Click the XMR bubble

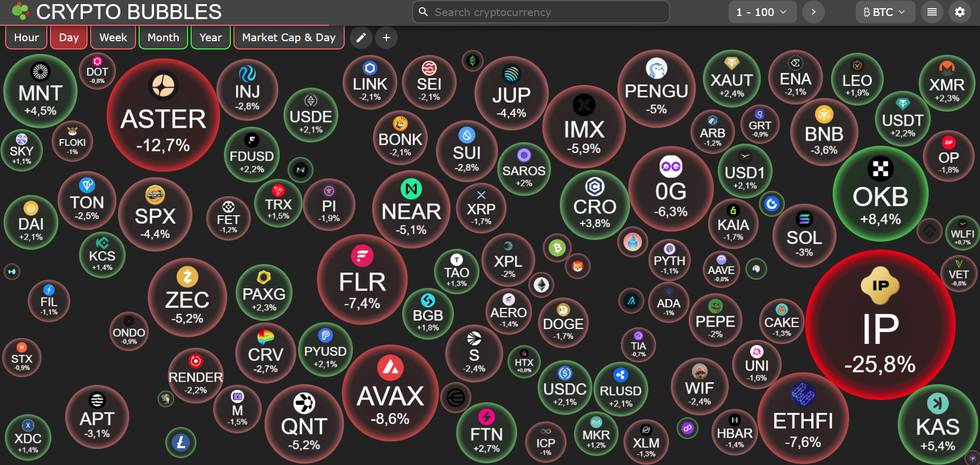tap(947, 83)
